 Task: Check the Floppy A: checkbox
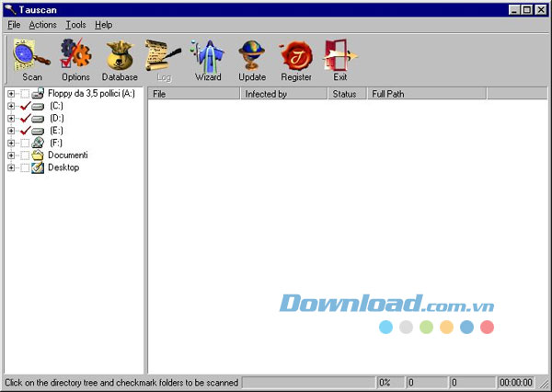point(25,94)
